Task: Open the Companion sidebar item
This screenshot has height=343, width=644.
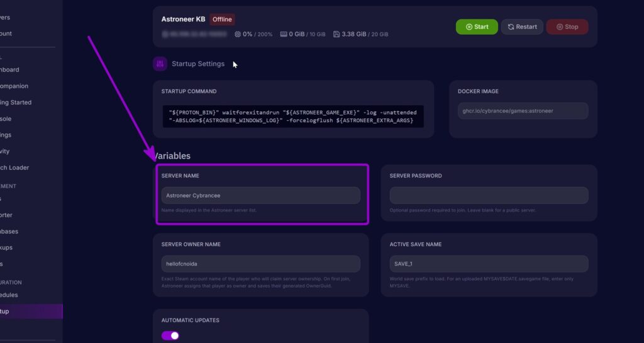Action: 14,86
